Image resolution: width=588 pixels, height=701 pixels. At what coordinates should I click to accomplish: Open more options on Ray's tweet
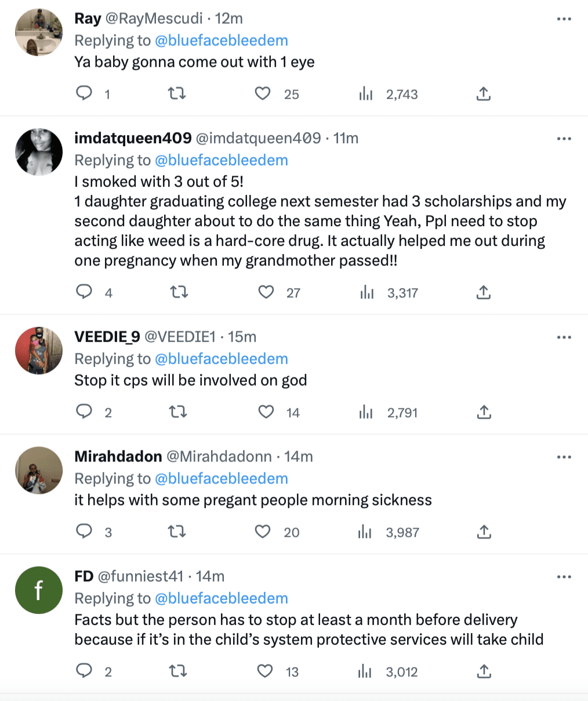coord(564,19)
